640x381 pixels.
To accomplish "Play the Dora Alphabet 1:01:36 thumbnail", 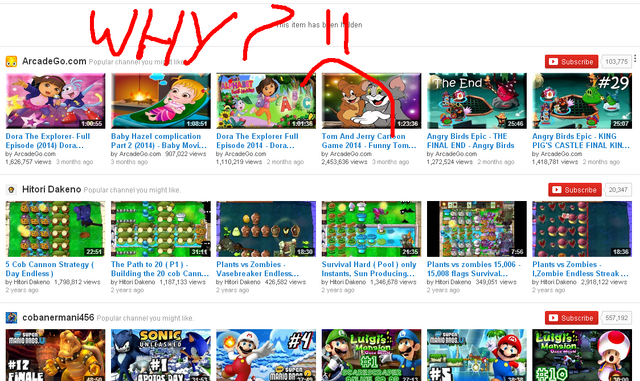I will click(x=266, y=101).
